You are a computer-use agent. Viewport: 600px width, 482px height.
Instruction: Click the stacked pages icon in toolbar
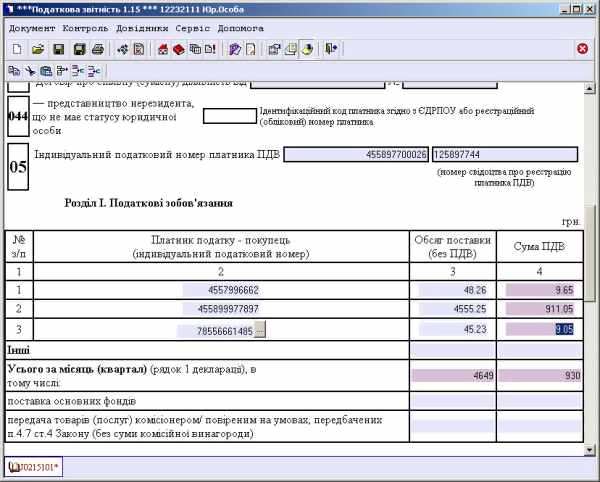[290, 49]
